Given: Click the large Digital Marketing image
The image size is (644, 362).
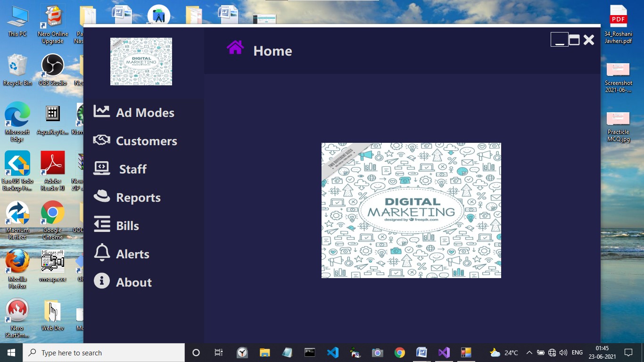Looking at the screenshot, I should pos(411,210).
